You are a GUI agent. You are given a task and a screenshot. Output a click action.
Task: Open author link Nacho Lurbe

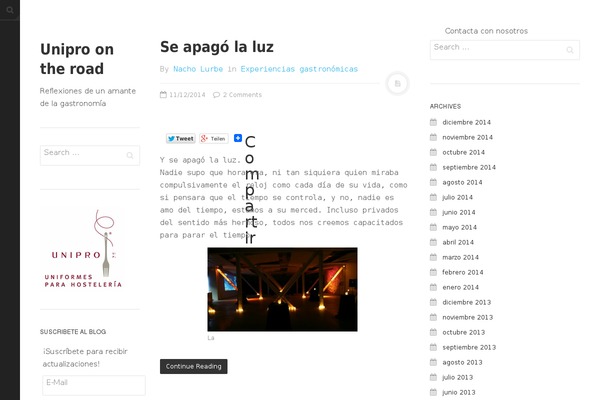coord(198,69)
